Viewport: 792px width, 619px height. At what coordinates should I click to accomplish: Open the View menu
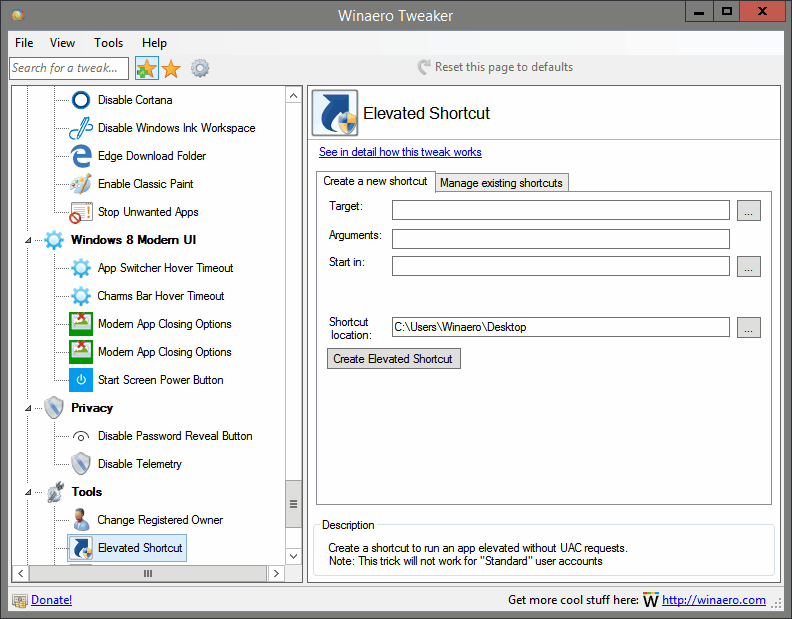coord(62,43)
